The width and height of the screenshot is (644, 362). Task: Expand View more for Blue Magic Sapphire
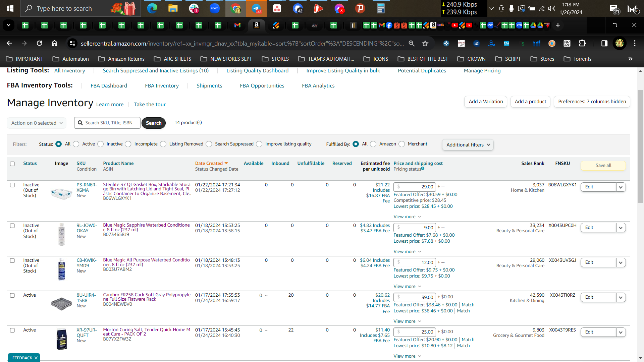[x=407, y=252]
